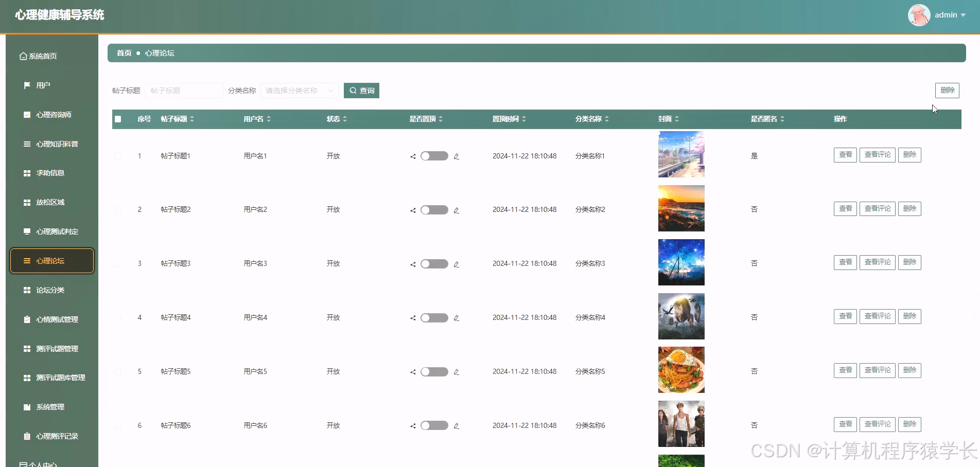Click 查看 for row 帖子标题1
The height and width of the screenshot is (467, 980).
[x=845, y=155]
